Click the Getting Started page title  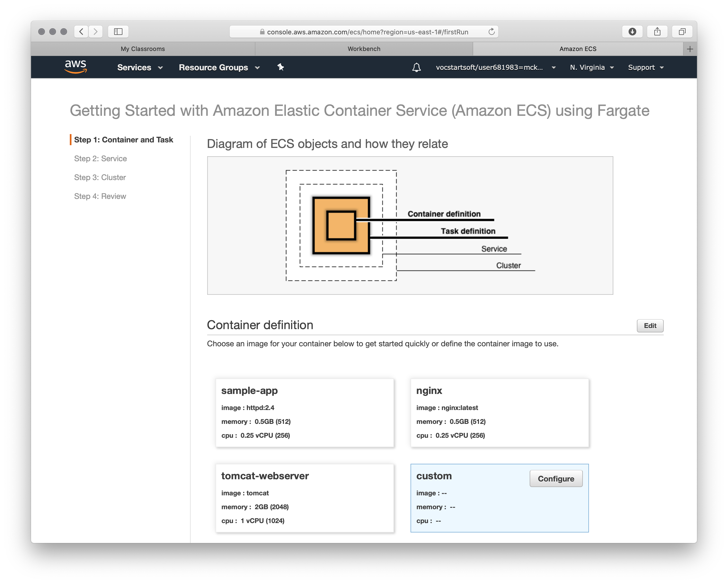tap(360, 111)
